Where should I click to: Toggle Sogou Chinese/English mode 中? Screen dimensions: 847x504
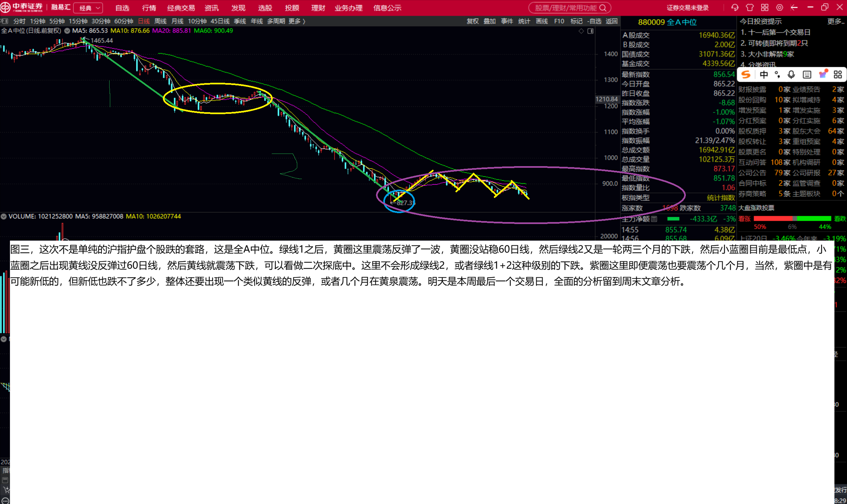[764, 75]
